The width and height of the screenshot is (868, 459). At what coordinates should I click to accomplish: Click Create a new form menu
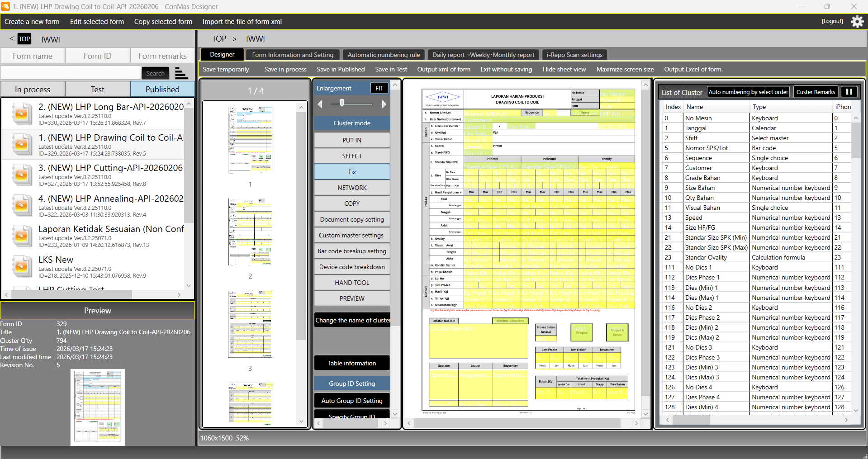32,22
